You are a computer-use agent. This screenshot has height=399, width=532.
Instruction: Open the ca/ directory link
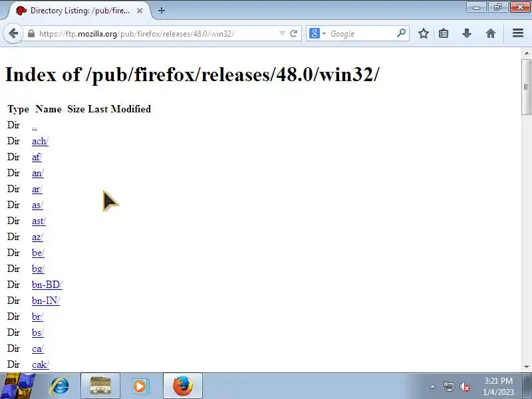(x=38, y=348)
